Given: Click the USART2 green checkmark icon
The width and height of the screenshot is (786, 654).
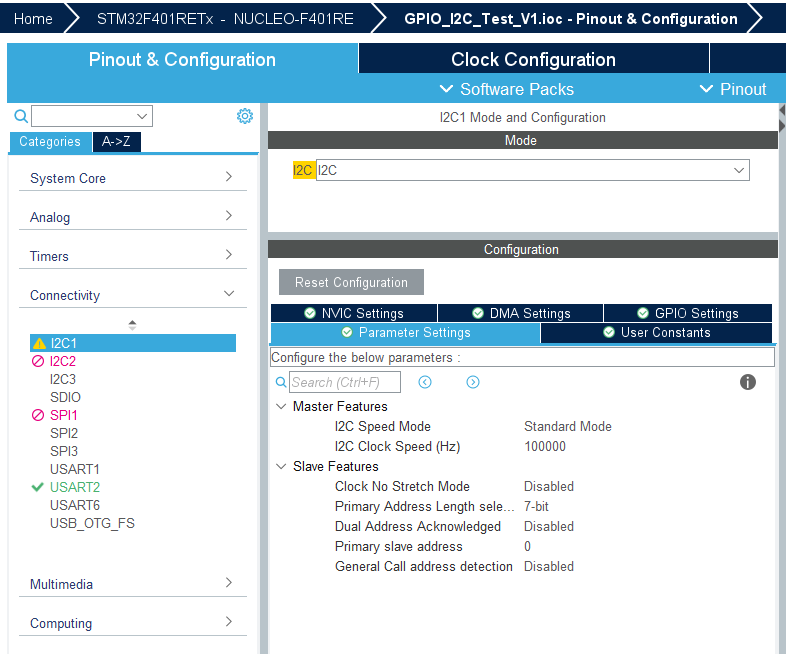Looking at the screenshot, I should pos(38,487).
